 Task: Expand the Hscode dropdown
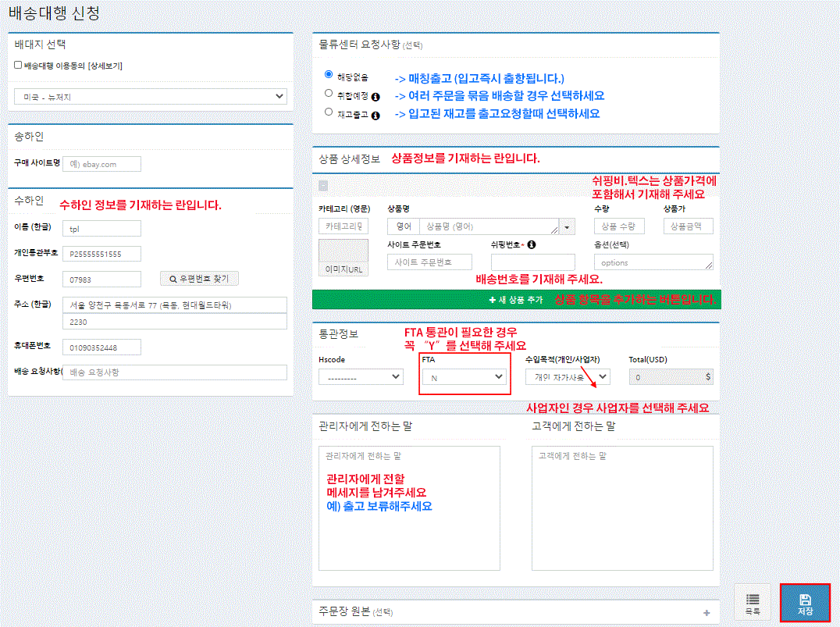click(361, 377)
